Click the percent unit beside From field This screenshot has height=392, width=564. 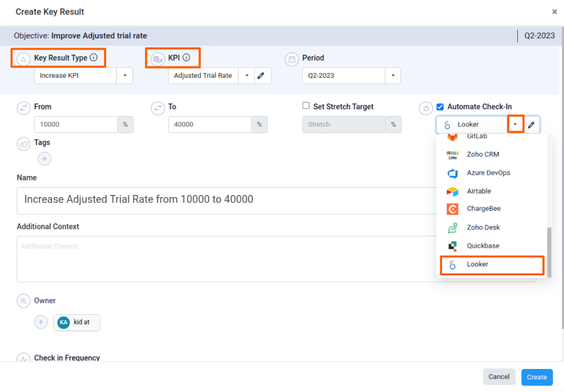click(x=126, y=125)
